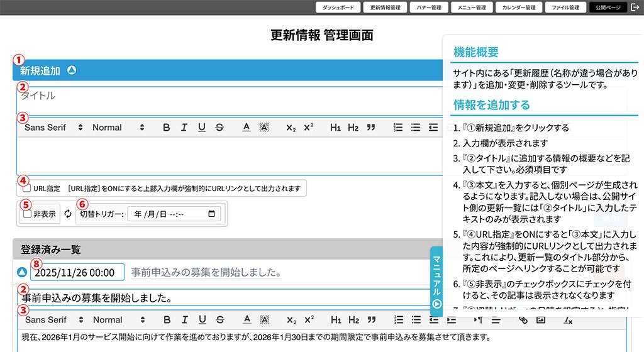Image resolution: width=644 pixels, height=352 pixels.
Task: Apply italic in the new entry editor toolbar
Action: coord(184,128)
